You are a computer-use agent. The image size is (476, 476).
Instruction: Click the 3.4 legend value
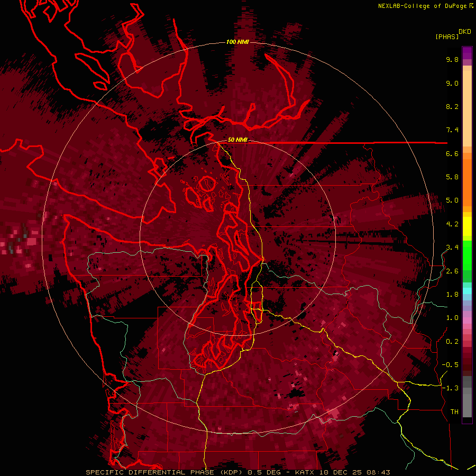click(452, 248)
